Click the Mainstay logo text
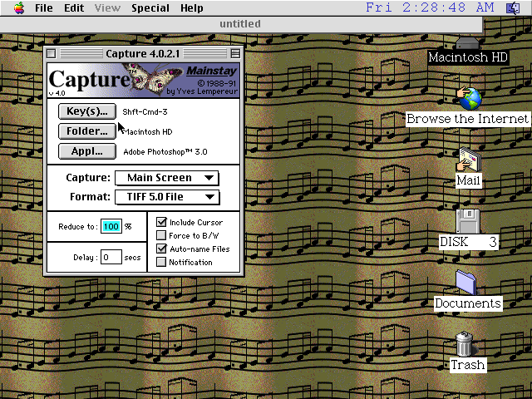Viewport: 532px width, 399px height. point(212,71)
